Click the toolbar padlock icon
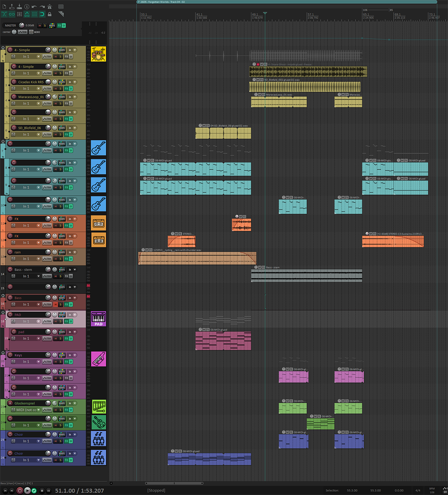The height and width of the screenshot is (495, 448). [49, 14]
